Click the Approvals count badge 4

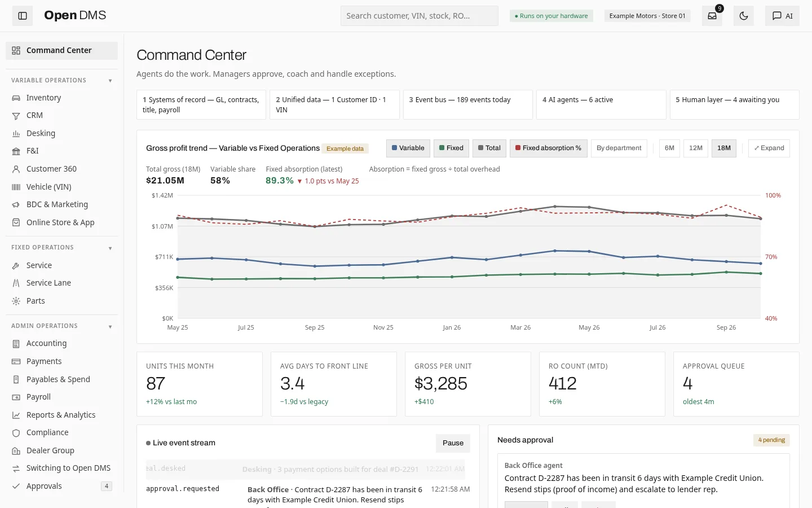[106, 486]
